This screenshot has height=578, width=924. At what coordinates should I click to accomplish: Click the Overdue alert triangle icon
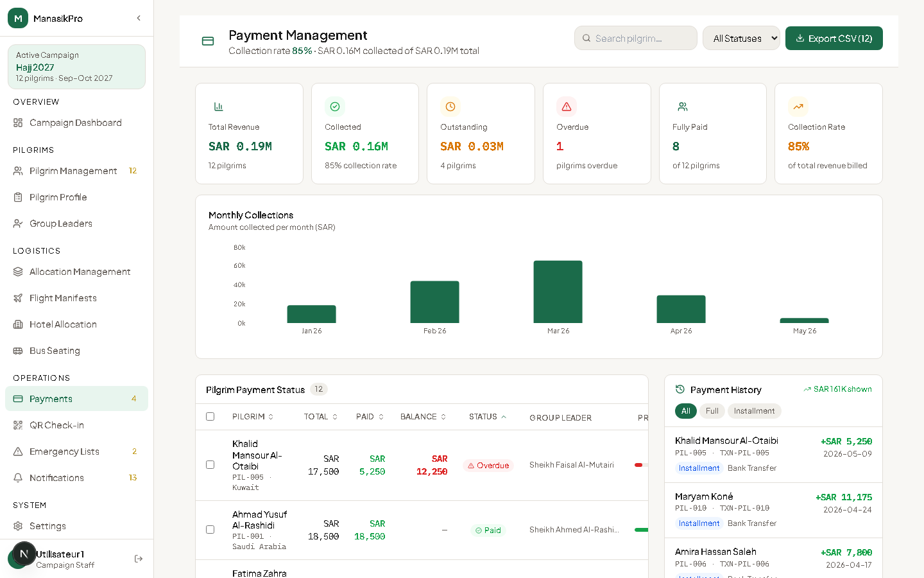point(567,107)
